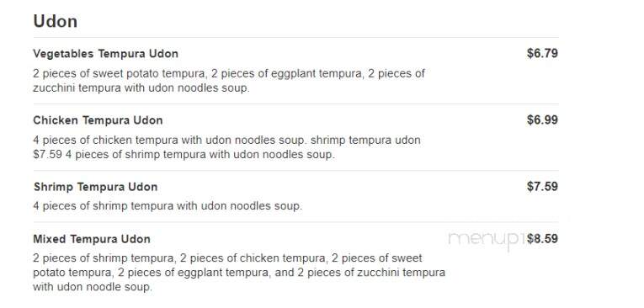Click 'sweet potato tempura' in the Vegetables description

[149, 73]
